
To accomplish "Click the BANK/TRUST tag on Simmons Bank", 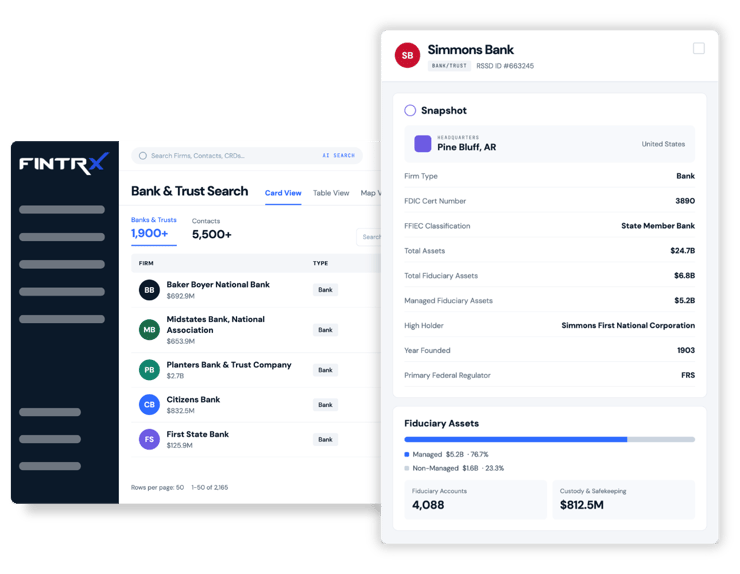I will click(449, 66).
